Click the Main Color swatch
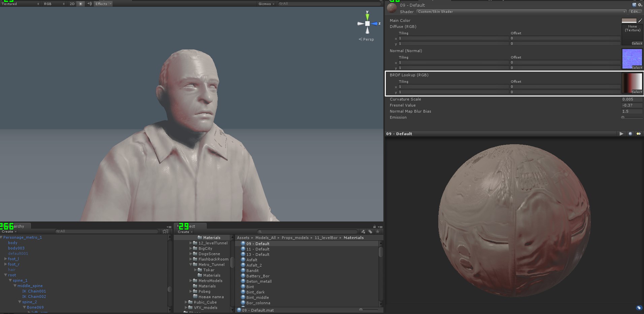 coord(629,21)
